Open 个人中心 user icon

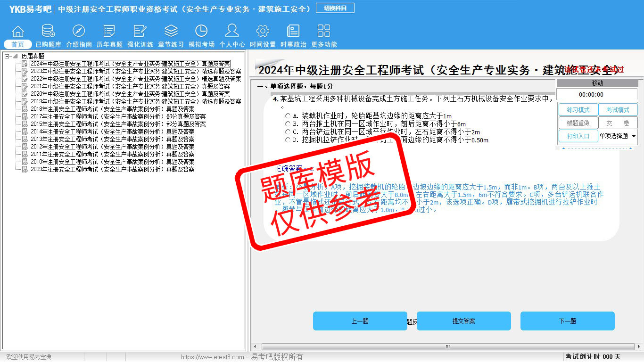[x=232, y=32]
